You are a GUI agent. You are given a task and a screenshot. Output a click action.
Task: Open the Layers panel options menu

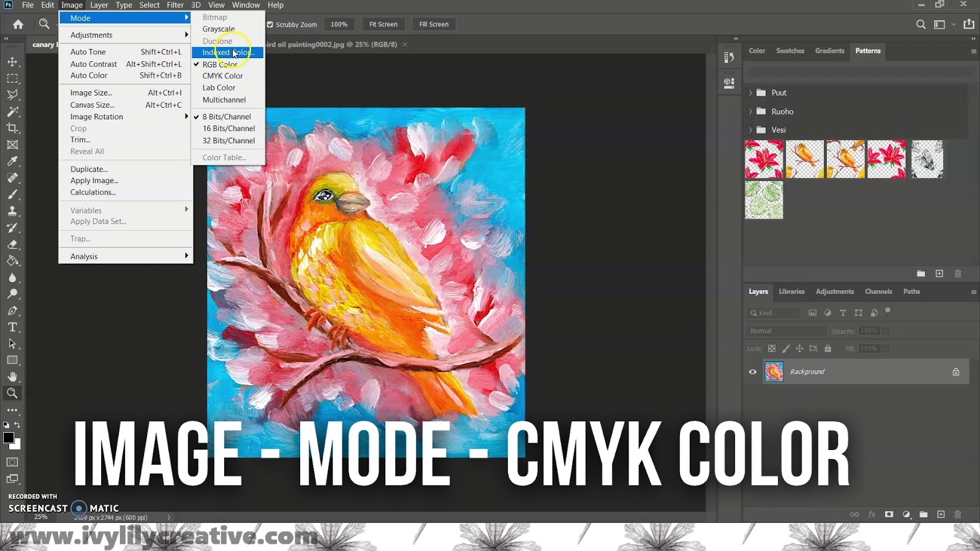click(x=973, y=292)
